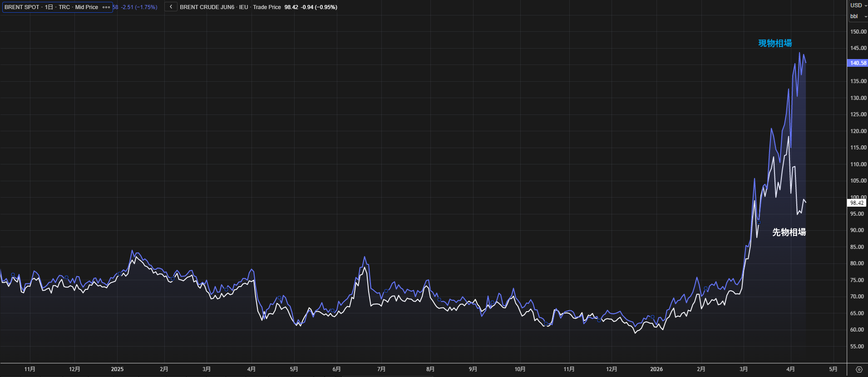Click the circle marker on the March 2026 spike

coord(759,223)
